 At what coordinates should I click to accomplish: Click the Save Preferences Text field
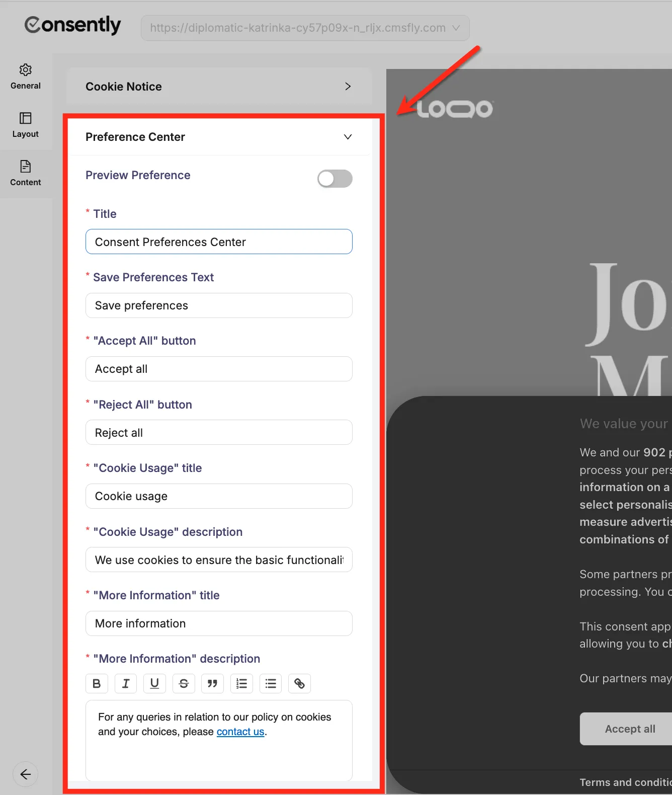pyautogui.click(x=219, y=305)
